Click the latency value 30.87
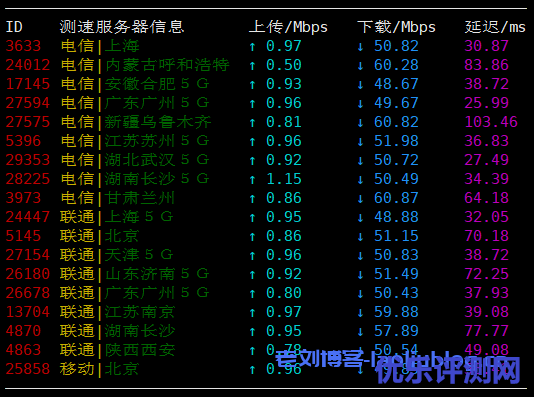The image size is (534, 397). tap(487, 46)
